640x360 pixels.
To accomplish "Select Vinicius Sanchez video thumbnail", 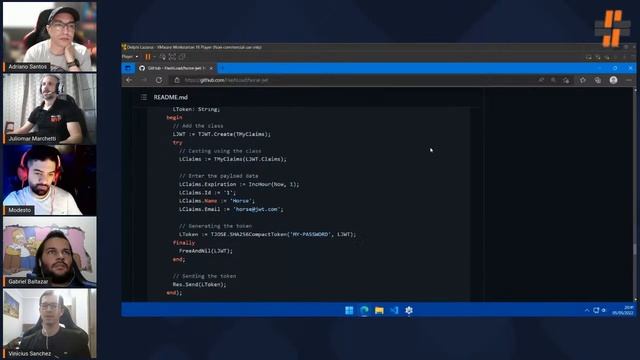I will pos(50,324).
